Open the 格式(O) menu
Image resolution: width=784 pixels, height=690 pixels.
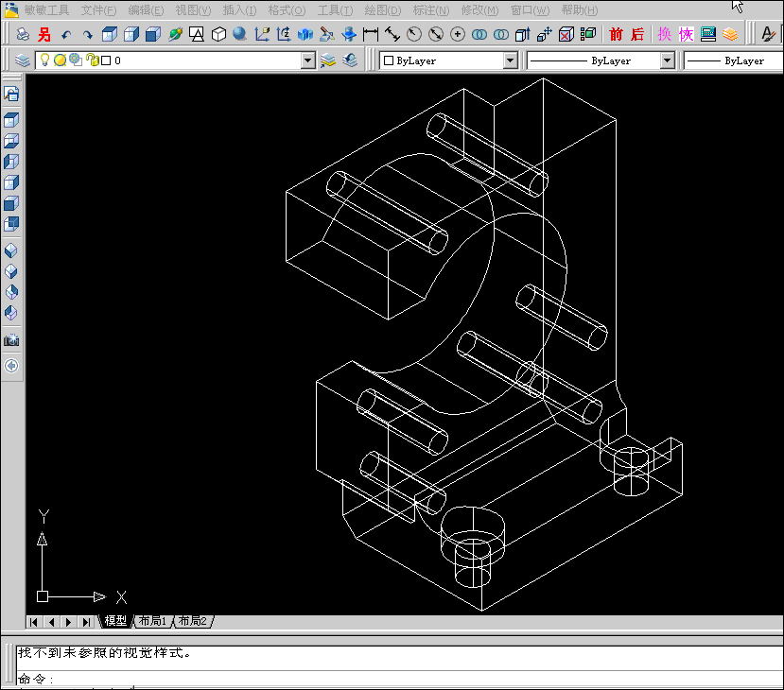pyautogui.click(x=287, y=10)
